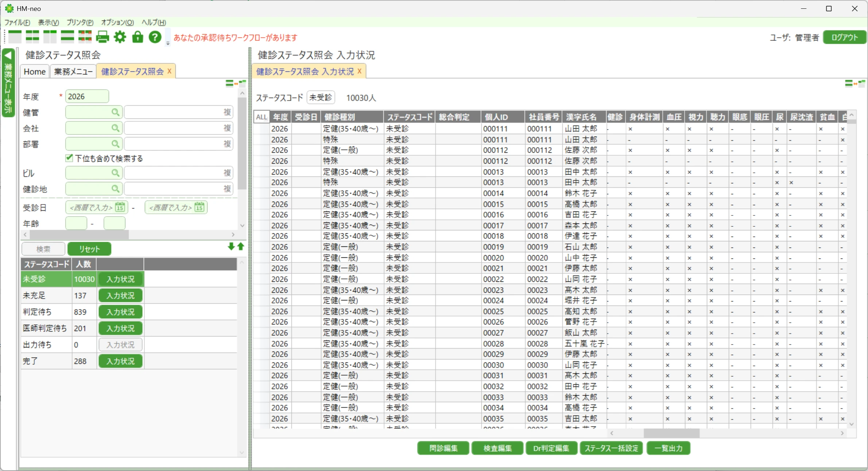Close the 健診ステータス照会 入力状況 tab
Image resolution: width=868 pixels, height=471 pixels.
tap(359, 71)
